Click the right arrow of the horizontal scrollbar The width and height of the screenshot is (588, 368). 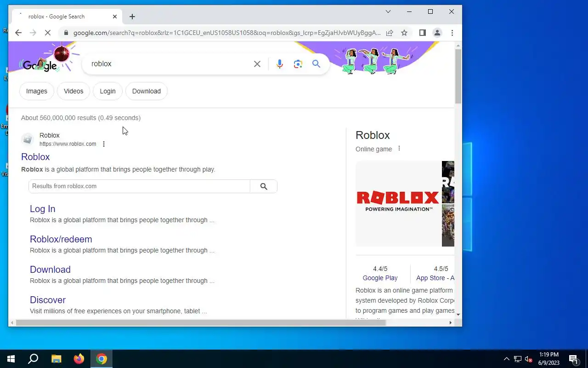pyautogui.click(x=450, y=323)
